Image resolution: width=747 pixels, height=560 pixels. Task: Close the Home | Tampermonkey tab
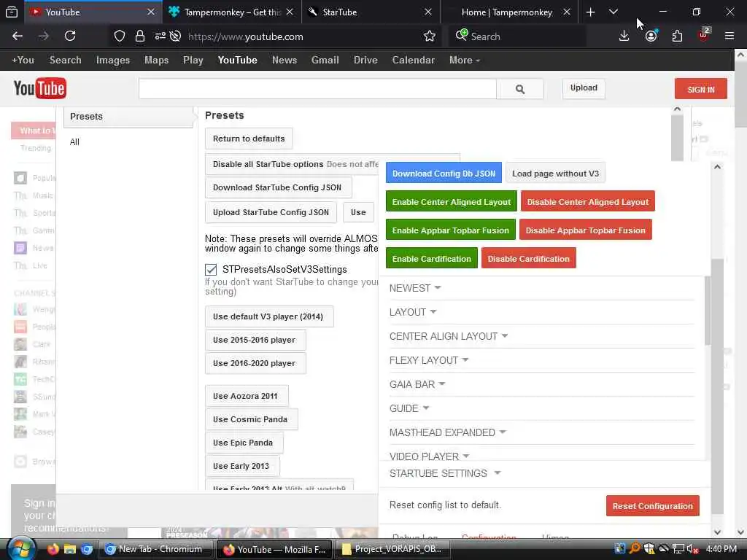pyautogui.click(x=566, y=12)
